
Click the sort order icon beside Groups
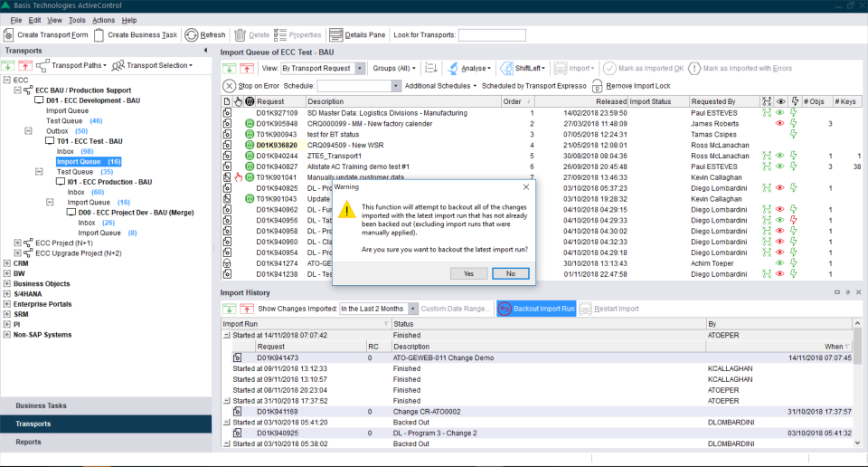tap(431, 68)
